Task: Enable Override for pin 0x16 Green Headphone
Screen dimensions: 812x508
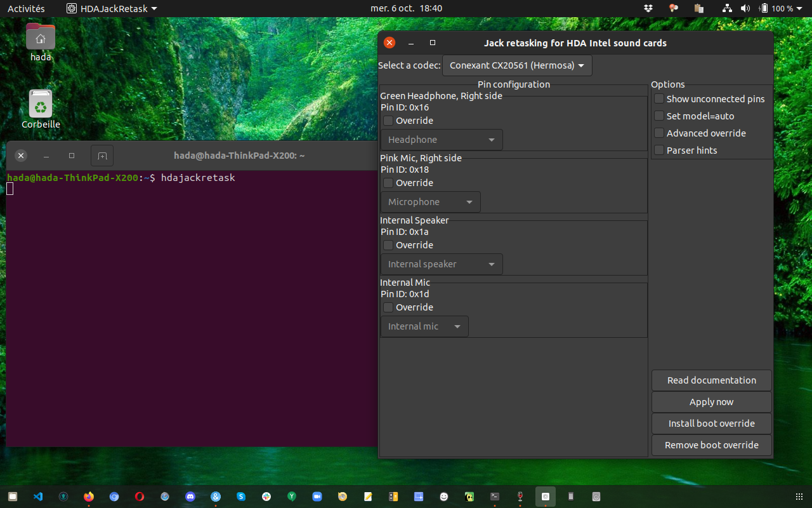Action: tap(388, 121)
